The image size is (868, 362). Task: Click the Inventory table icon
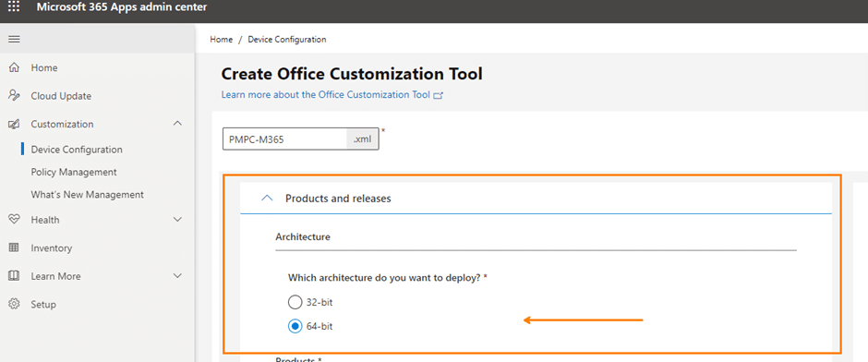pos(15,248)
